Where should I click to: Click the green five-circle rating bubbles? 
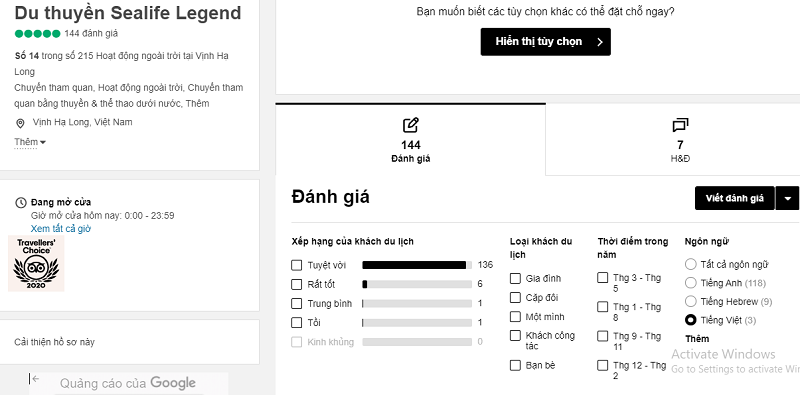click(38, 34)
